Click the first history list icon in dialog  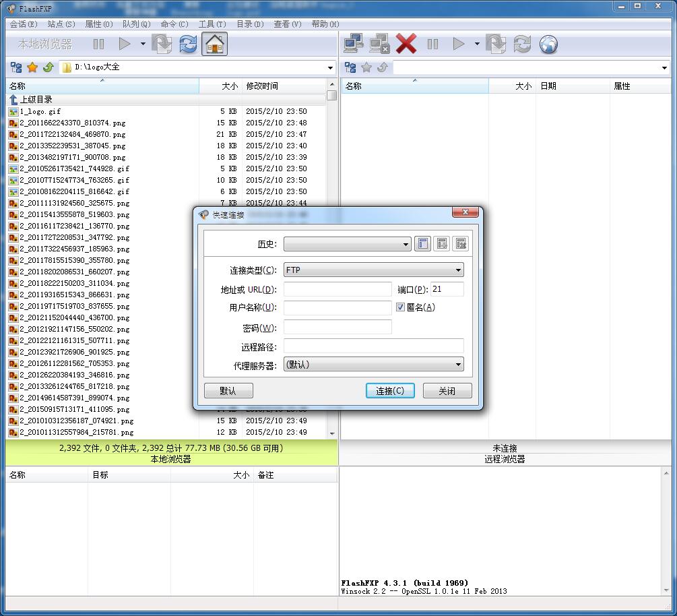(x=422, y=244)
